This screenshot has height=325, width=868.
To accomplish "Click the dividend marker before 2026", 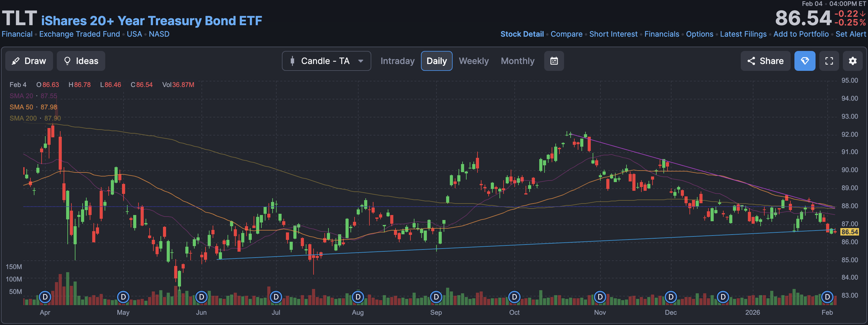I will click(x=723, y=297).
